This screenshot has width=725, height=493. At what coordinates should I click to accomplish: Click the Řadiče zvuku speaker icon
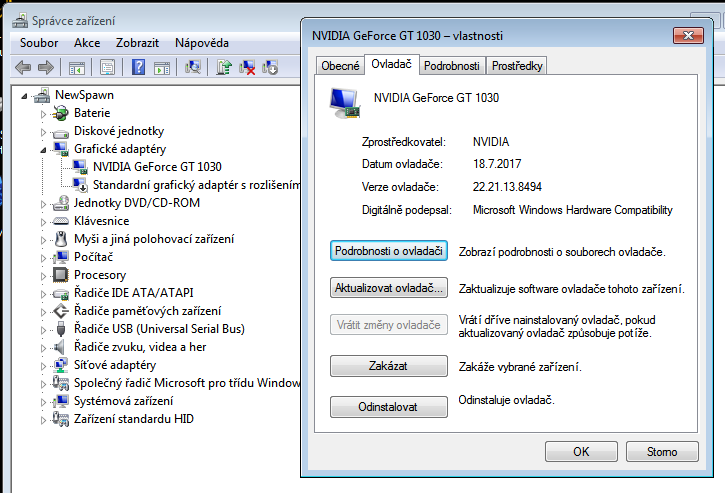pyautogui.click(x=59, y=347)
